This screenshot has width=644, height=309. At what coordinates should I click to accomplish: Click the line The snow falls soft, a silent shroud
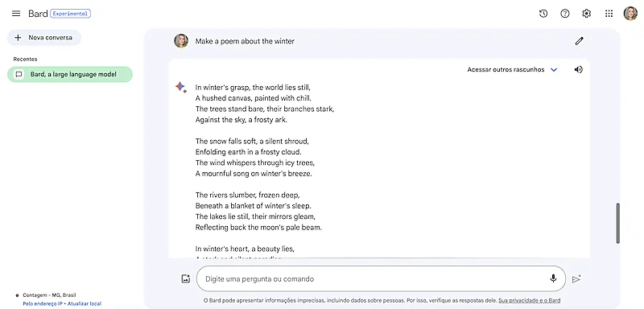pyautogui.click(x=252, y=141)
